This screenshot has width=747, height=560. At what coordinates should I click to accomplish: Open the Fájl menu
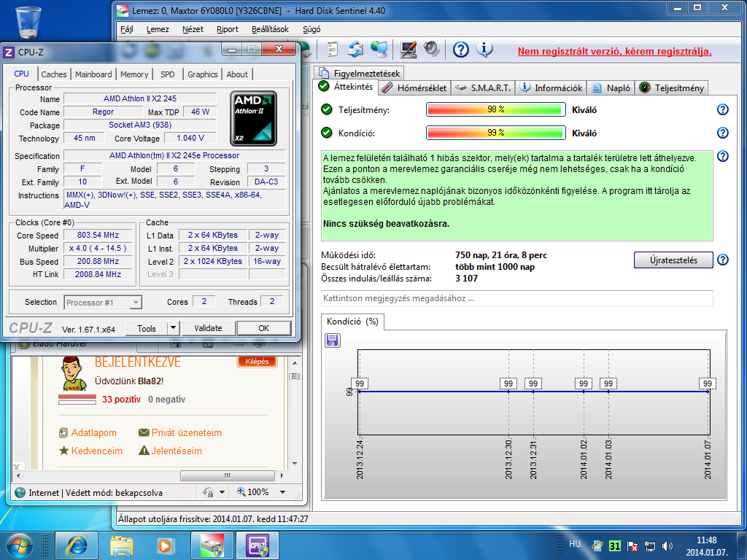pos(127,29)
